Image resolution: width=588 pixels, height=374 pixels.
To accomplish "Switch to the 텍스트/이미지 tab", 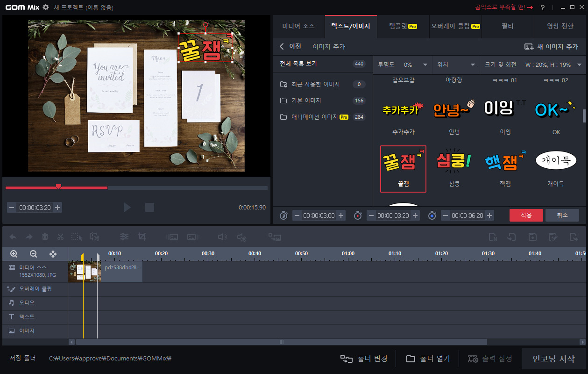I will coord(351,26).
